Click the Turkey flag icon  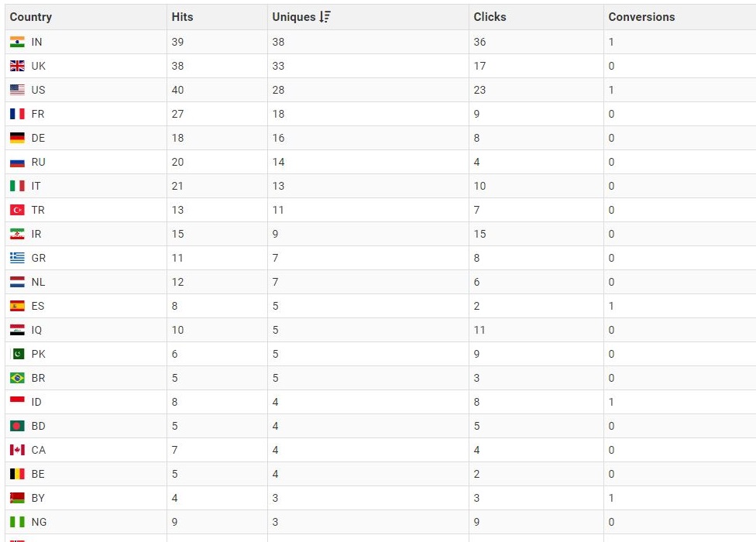pyautogui.click(x=17, y=210)
